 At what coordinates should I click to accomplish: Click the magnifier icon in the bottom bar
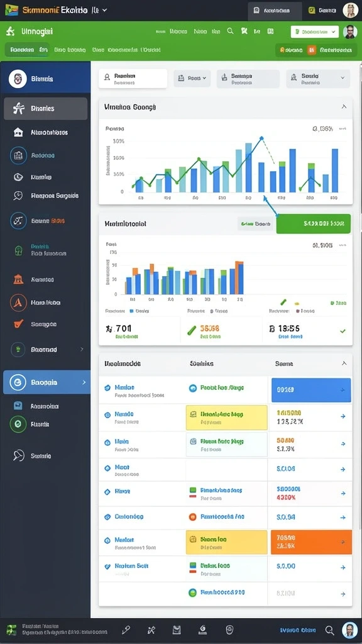pos(329,630)
